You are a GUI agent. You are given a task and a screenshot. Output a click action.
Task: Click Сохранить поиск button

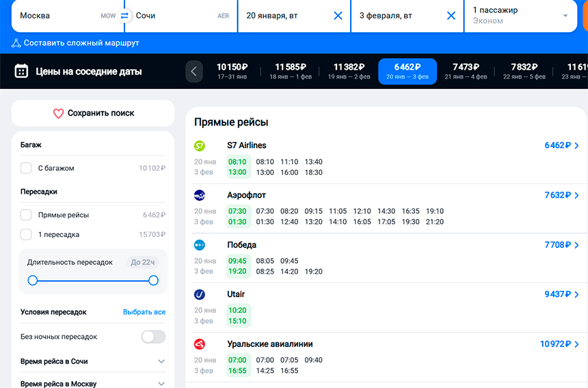coord(93,113)
